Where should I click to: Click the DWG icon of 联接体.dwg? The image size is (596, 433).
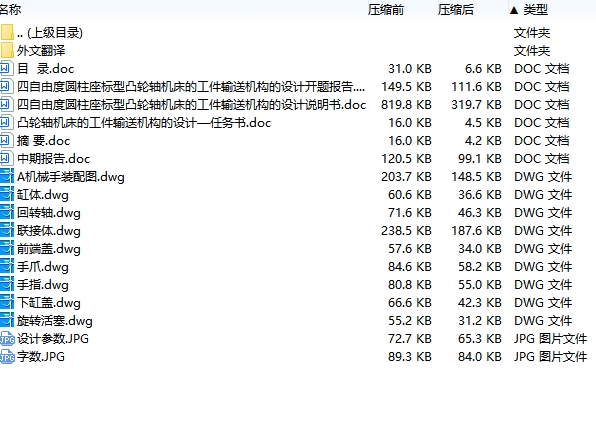(x=6, y=230)
